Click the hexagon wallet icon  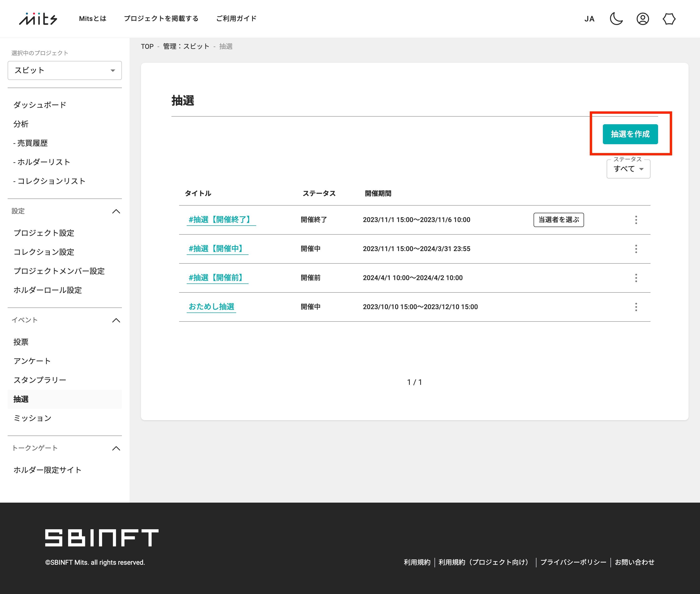(669, 19)
